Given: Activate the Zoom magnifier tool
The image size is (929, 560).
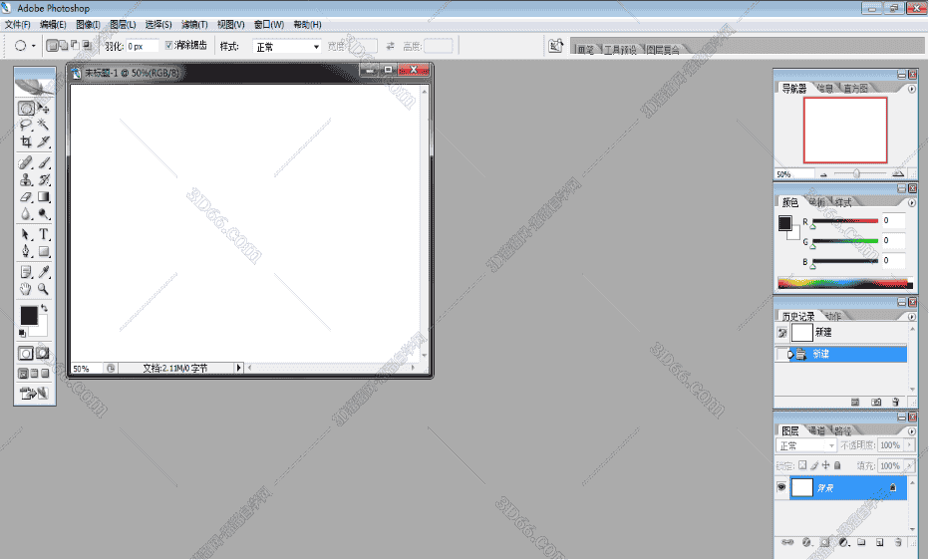Looking at the screenshot, I should [x=44, y=289].
